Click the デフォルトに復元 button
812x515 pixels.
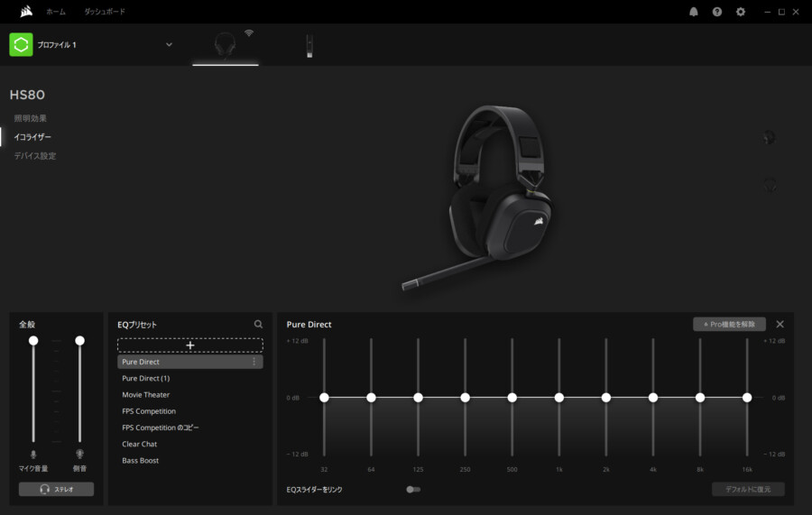pos(748,489)
